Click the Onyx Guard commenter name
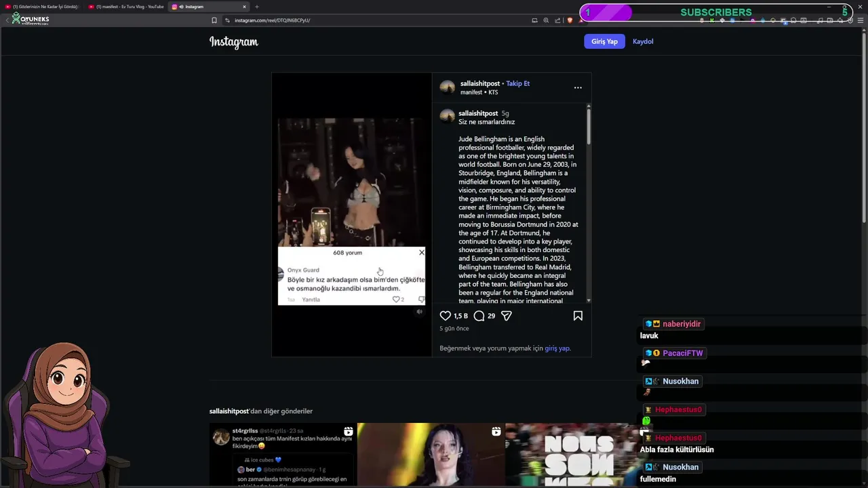 (x=303, y=270)
